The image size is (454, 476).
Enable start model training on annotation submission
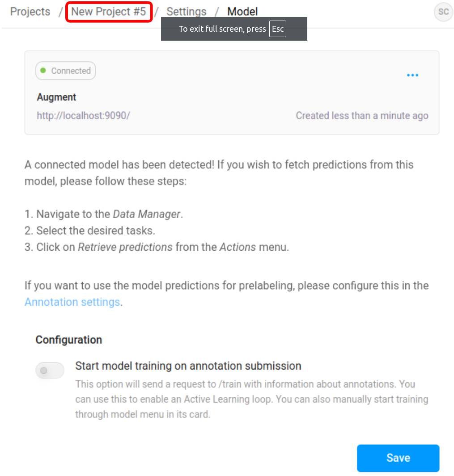click(x=50, y=370)
